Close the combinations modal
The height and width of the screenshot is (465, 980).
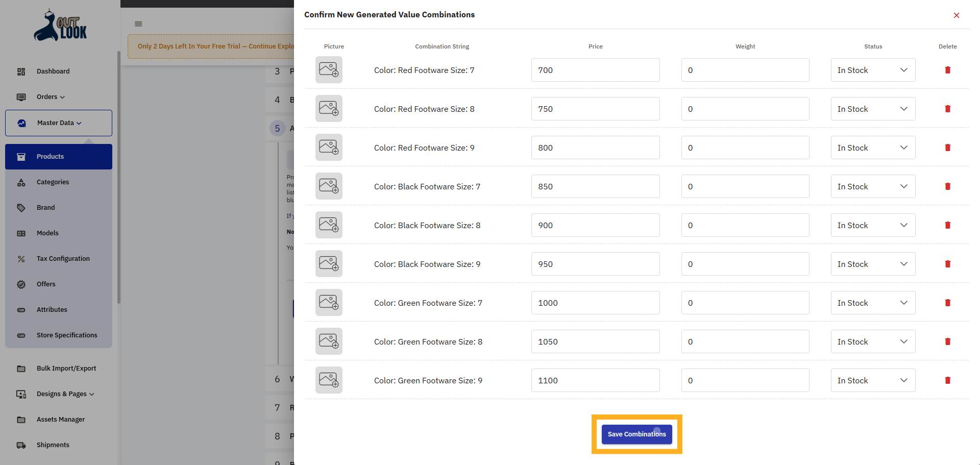pyautogui.click(x=957, y=15)
